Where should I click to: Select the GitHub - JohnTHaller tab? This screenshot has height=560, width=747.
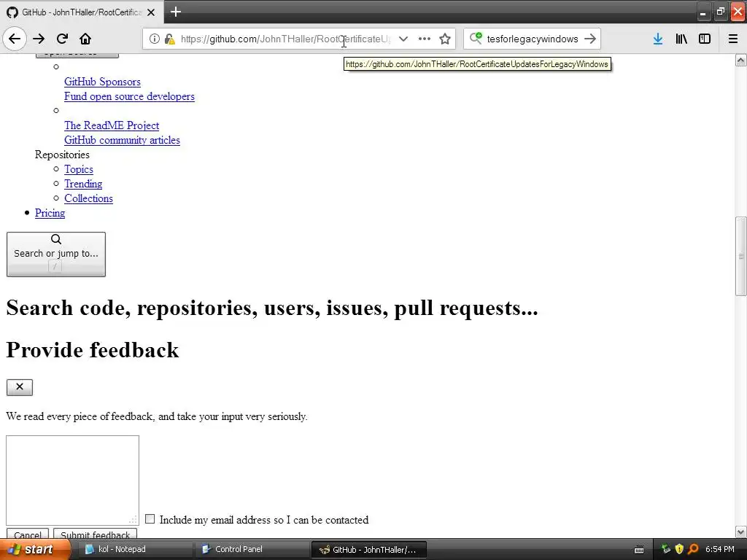click(x=82, y=12)
